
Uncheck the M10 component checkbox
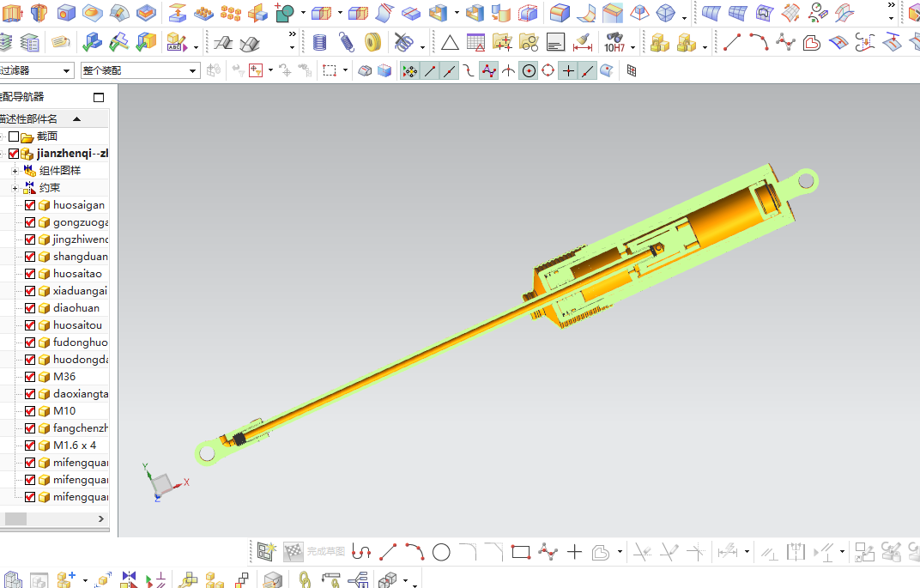30,411
